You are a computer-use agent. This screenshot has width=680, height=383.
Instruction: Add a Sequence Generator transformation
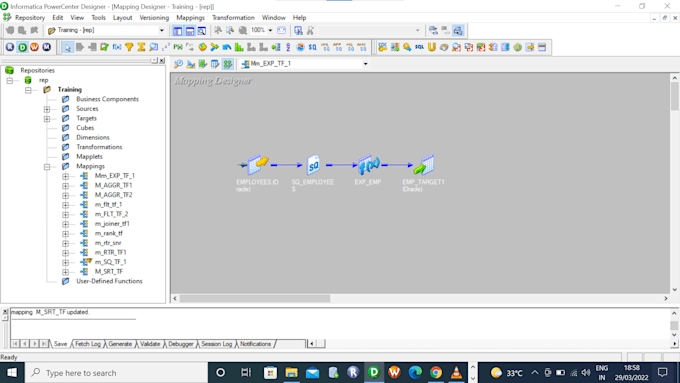coord(166,47)
